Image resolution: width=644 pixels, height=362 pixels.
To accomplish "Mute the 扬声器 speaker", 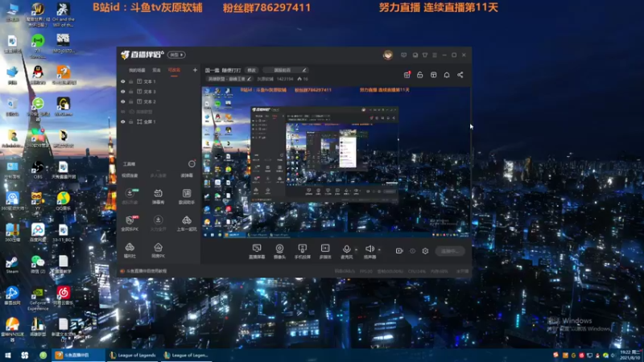I will coord(369,251).
